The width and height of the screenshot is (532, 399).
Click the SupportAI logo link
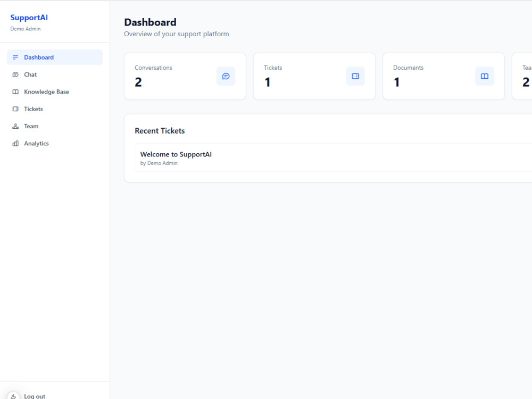pos(29,18)
